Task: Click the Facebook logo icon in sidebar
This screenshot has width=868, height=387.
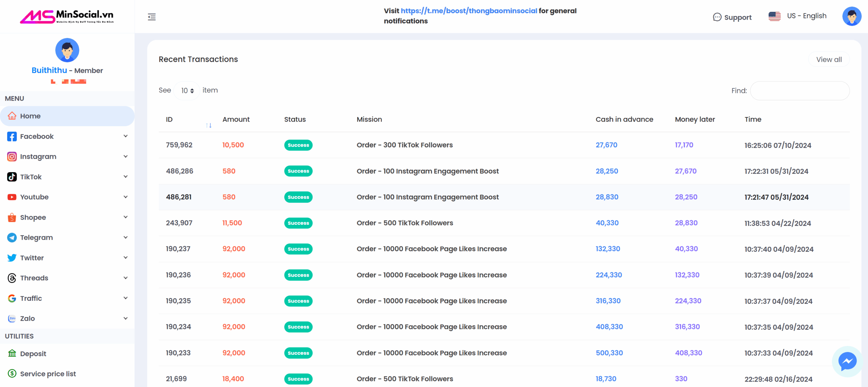Action: point(12,136)
